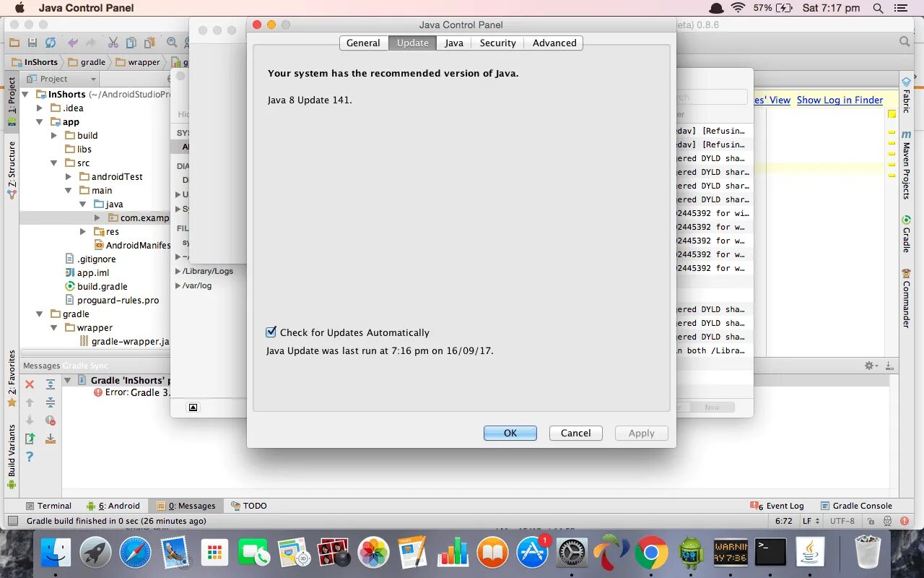
Task: Collapse the src folder
Action: [54, 163]
